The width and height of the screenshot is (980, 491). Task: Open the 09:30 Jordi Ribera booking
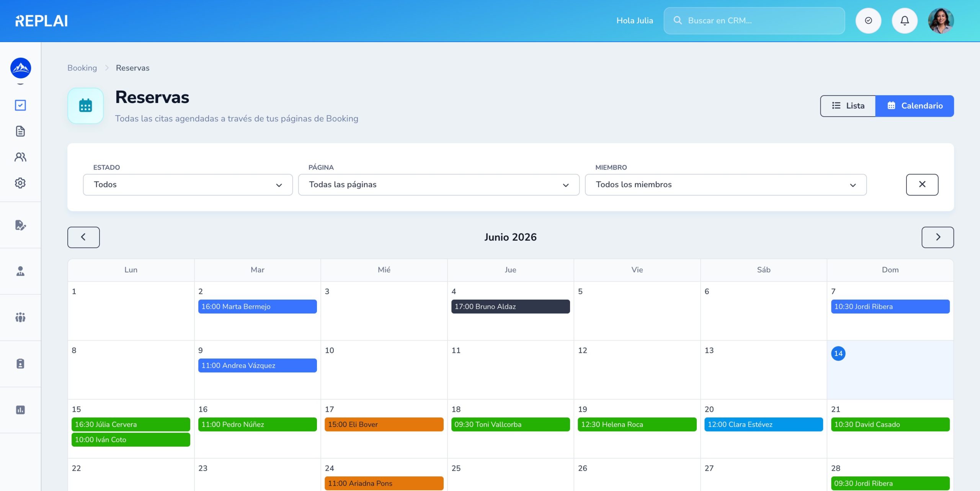pos(890,483)
